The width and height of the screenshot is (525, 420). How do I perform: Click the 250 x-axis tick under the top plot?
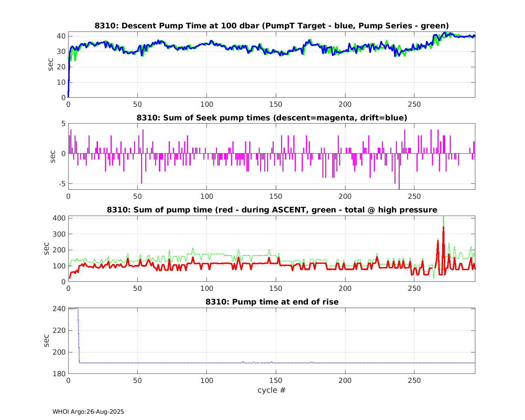414,104
